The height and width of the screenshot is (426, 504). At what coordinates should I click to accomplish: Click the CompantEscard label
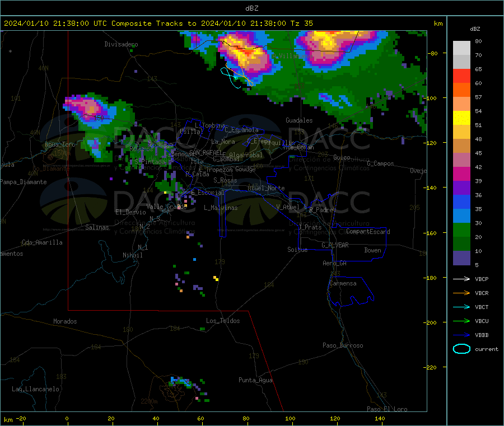368,231
